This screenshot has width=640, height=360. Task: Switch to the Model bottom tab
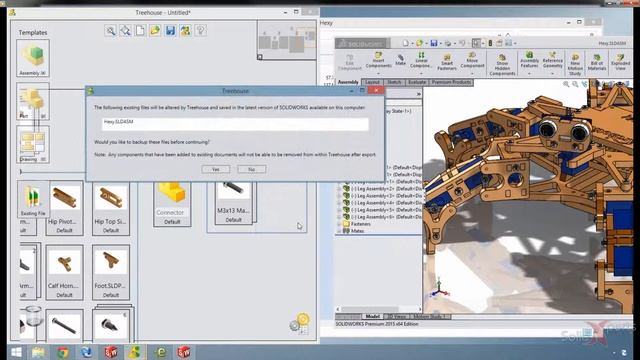click(372, 316)
